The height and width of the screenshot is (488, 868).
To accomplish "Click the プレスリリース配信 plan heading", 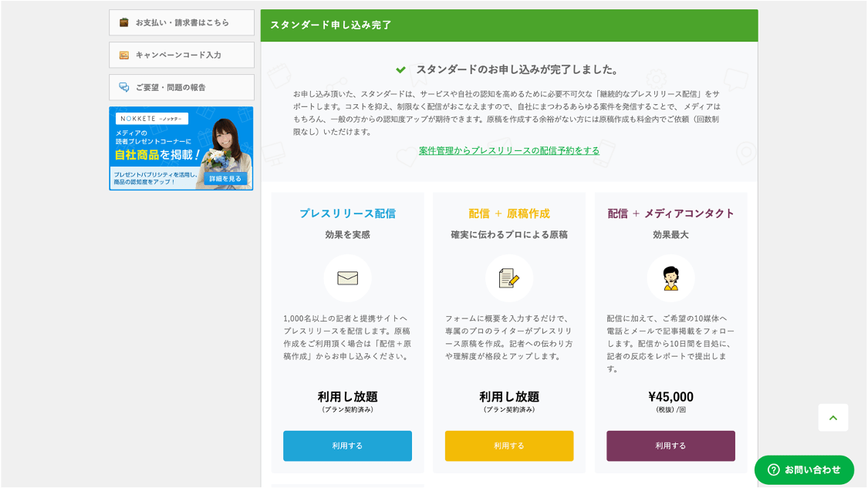I will tap(347, 214).
